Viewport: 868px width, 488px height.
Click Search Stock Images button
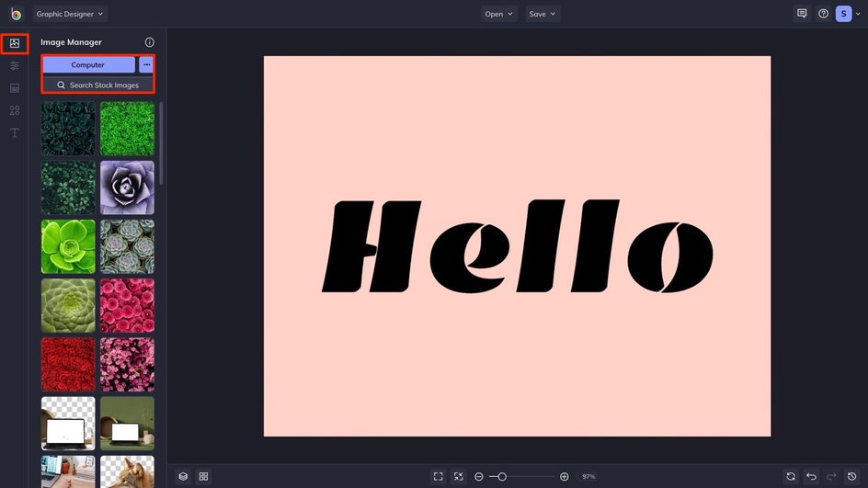[98, 85]
